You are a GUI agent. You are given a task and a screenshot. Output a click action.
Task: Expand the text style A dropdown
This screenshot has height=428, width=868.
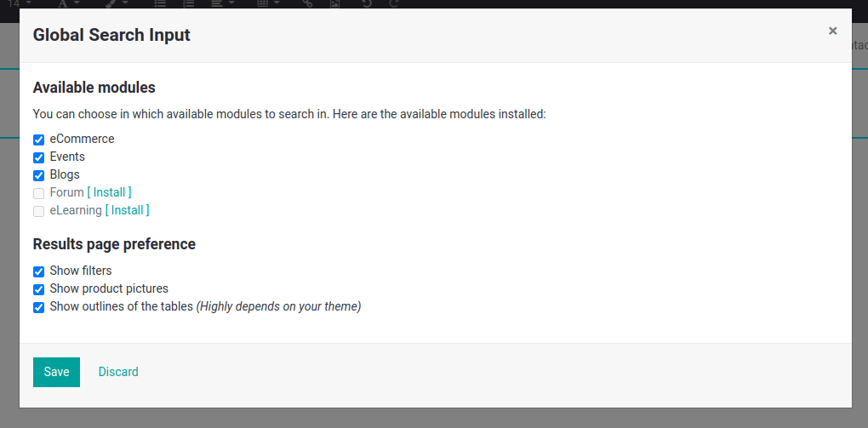coord(69,3)
